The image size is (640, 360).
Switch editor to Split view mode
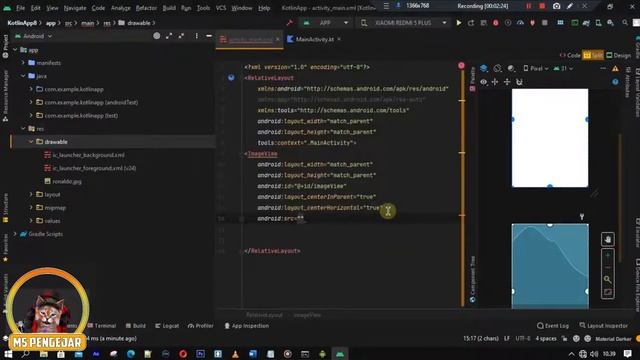click(593, 55)
